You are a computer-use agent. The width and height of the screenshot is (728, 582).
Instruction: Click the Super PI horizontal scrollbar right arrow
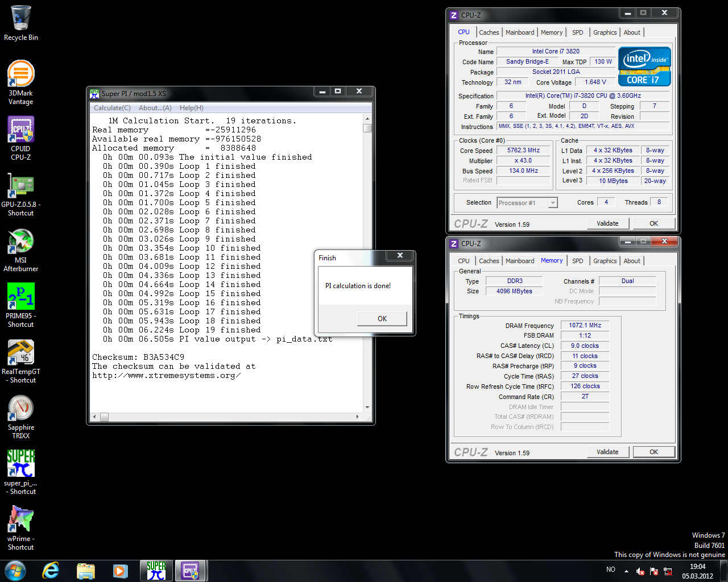[x=358, y=417]
